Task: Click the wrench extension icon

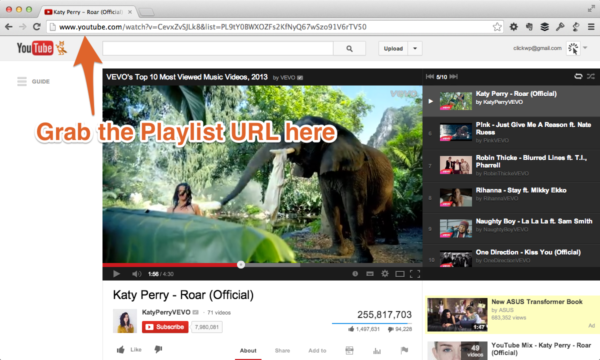Action: click(x=560, y=27)
